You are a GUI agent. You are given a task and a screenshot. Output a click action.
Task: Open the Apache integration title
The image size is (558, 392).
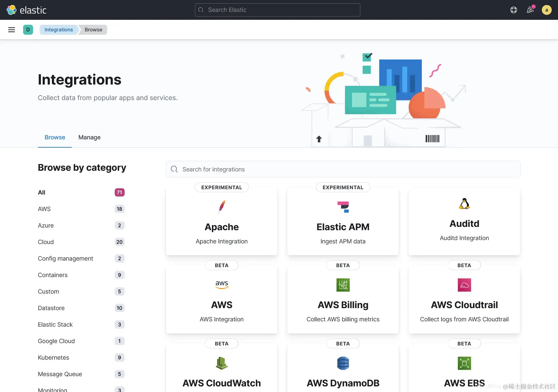[222, 227]
